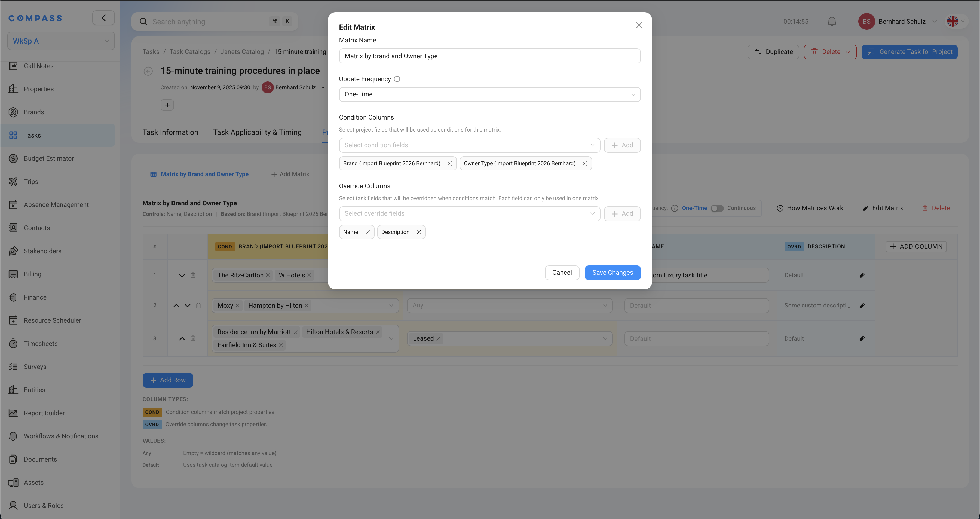Click the Matrix Name input field
This screenshot has width=980, height=519.
coord(490,56)
